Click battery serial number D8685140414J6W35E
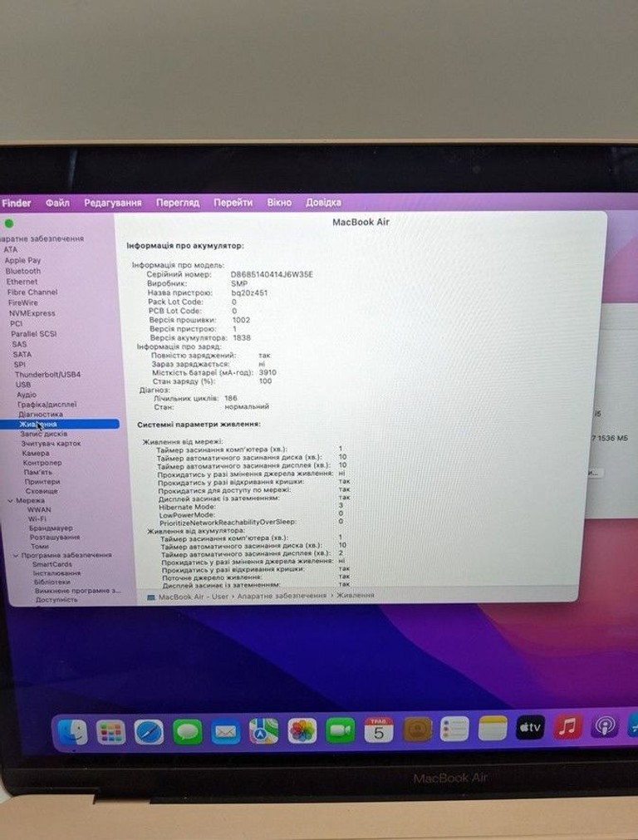This screenshot has height=840, width=638. 272,274
